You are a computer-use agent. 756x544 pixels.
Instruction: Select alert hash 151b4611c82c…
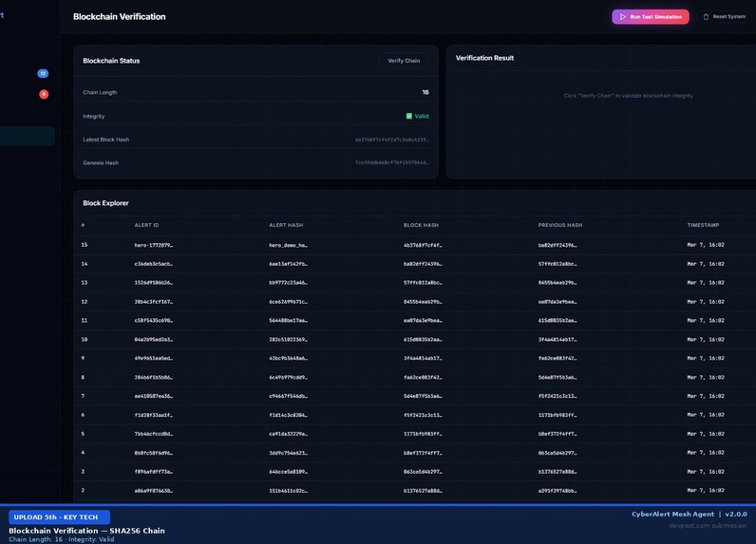coord(288,491)
